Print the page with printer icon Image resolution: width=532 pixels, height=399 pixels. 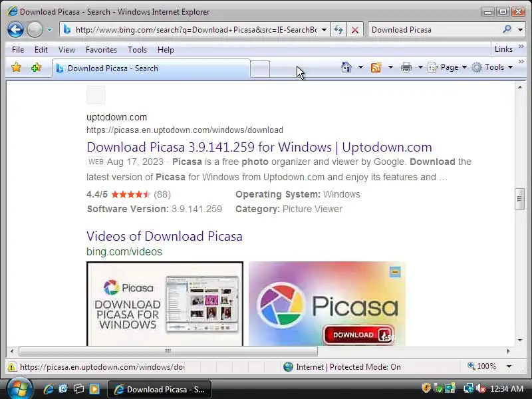pos(406,67)
